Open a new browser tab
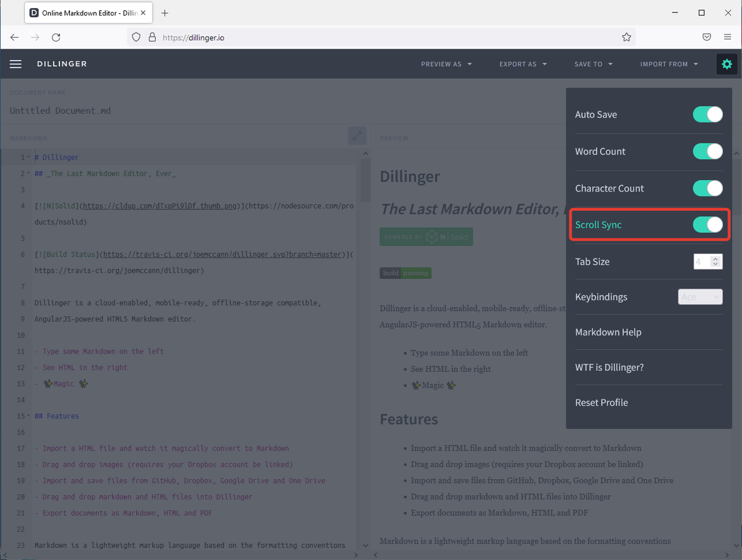Viewport: 742px width, 560px height. tap(164, 13)
